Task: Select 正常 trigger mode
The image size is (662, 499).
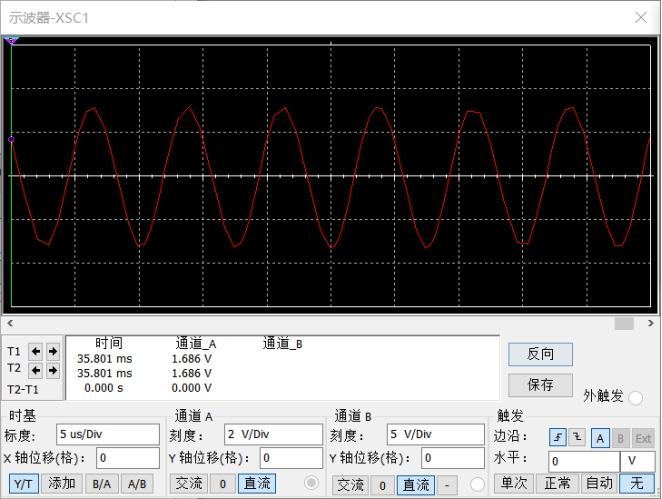Action: click(557, 483)
